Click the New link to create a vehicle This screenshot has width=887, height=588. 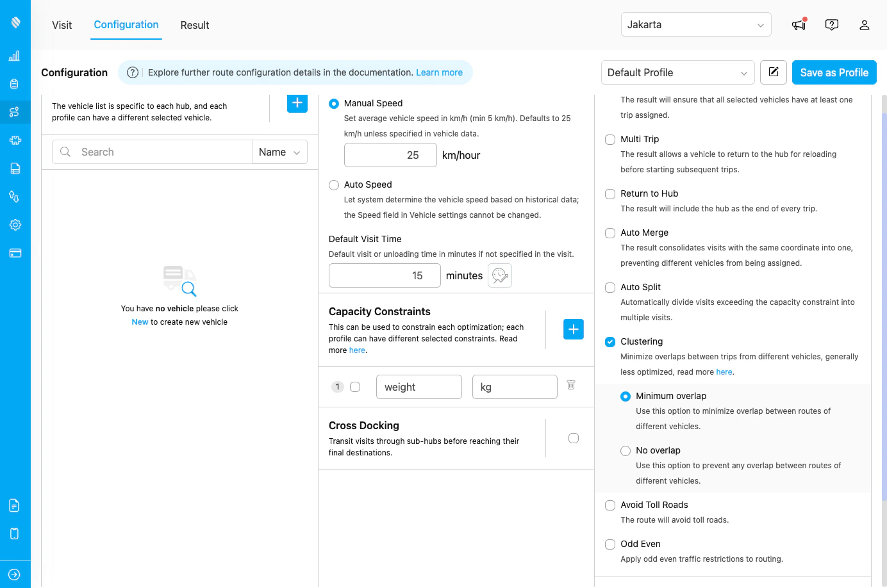click(140, 322)
